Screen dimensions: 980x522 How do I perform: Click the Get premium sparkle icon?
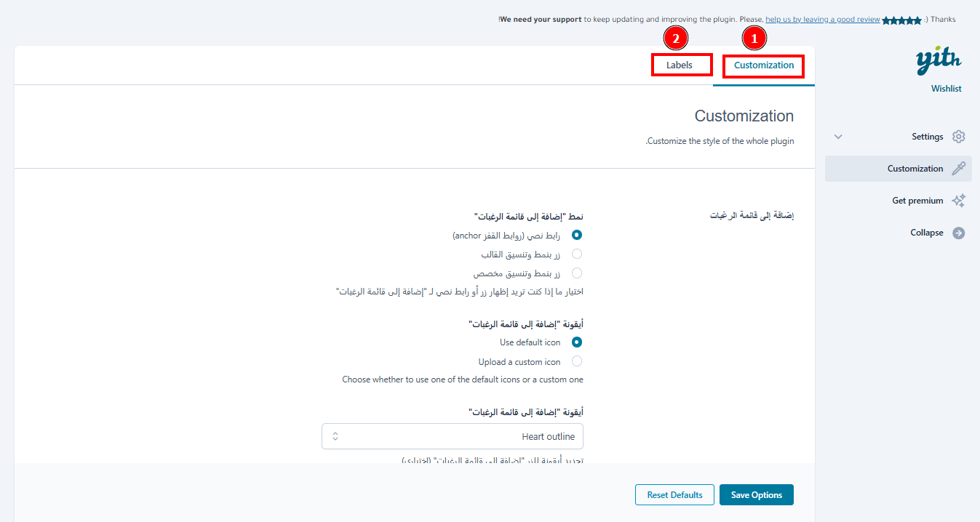[959, 201]
